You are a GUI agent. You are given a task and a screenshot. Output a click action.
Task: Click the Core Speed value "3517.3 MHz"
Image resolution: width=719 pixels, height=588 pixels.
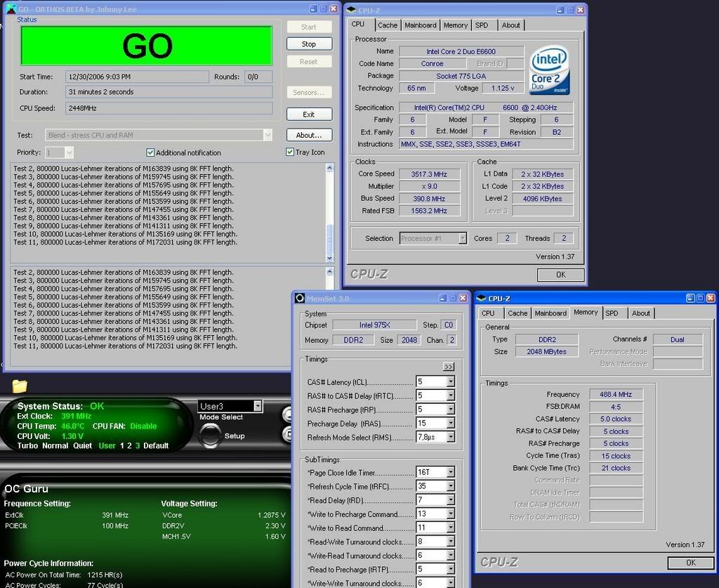click(x=429, y=174)
